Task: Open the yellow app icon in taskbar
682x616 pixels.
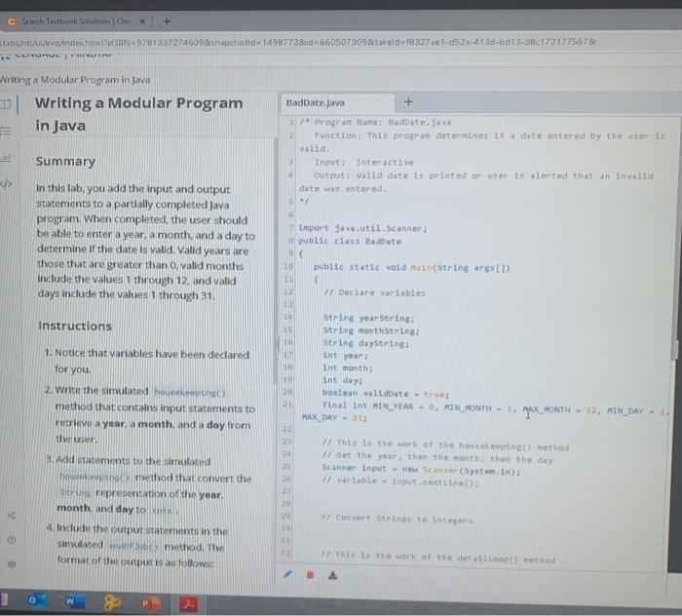Action: pyautogui.click(x=112, y=602)
